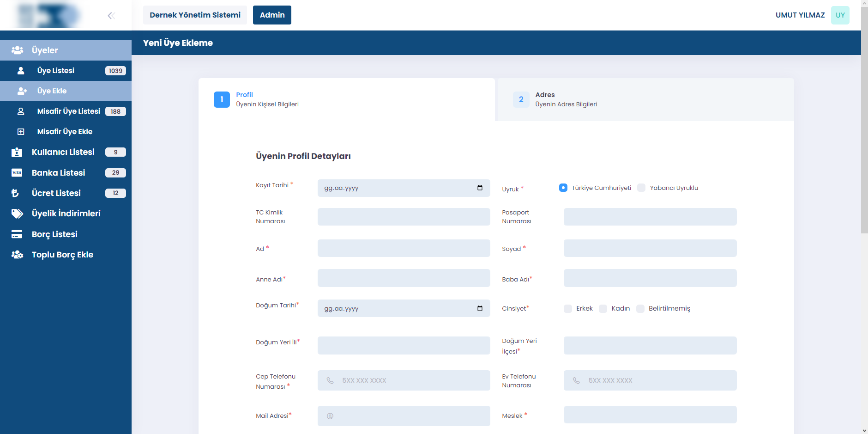Click the Üyeler group icon in sidebar

point(18,50)
